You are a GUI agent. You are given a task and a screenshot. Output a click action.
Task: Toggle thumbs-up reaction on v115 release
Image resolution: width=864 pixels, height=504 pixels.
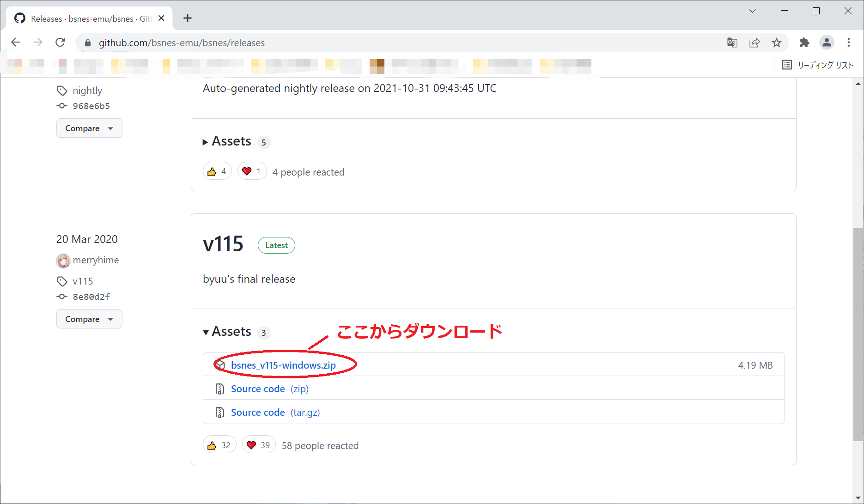coord(219,445)
